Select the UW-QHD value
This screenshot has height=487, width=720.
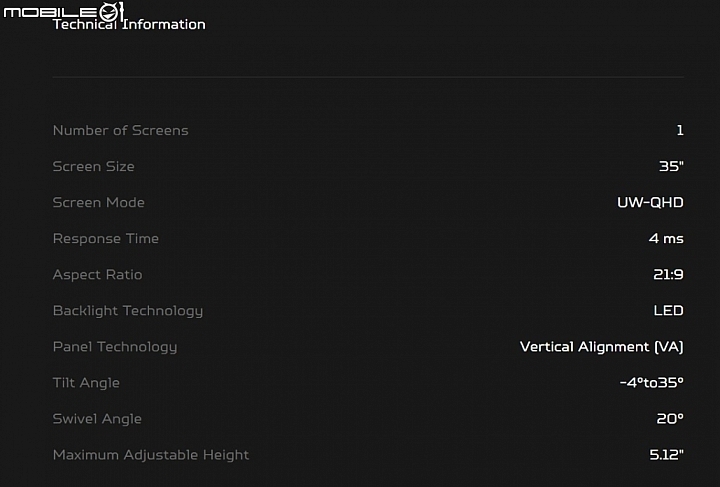coord(650,202)
